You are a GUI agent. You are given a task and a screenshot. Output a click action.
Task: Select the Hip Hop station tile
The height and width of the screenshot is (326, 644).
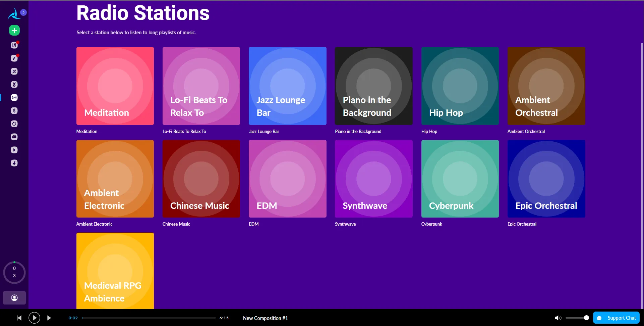[x=460, y=86]
